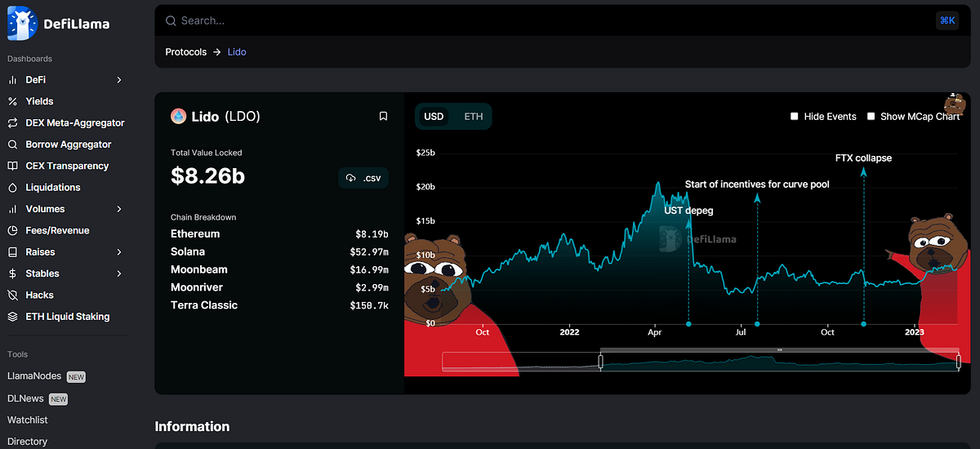980x449 pixels.
Task: Click the Ethereum chain breakdown row
Action: (279, 234)
